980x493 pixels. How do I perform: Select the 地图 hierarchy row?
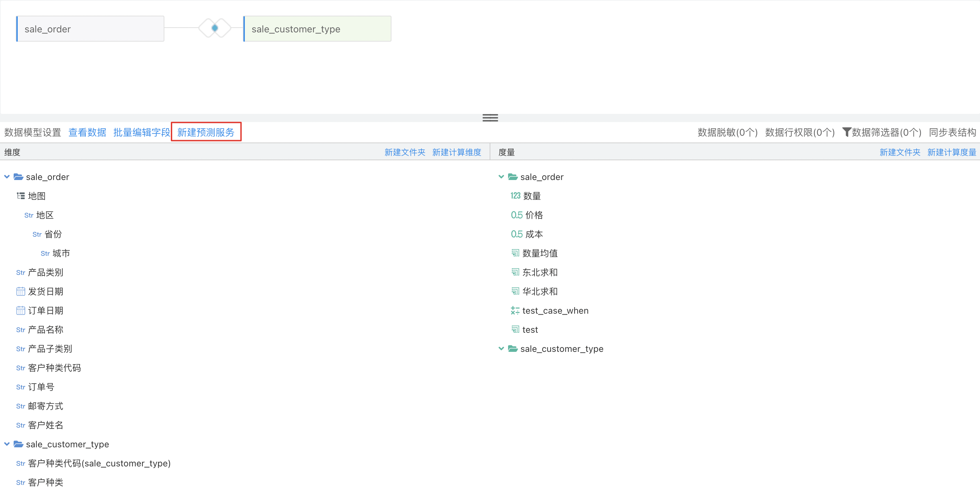(36, 196)
